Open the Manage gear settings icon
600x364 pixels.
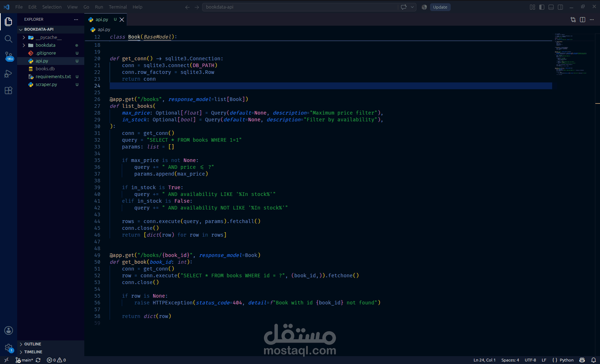click(x=9, y=348)
